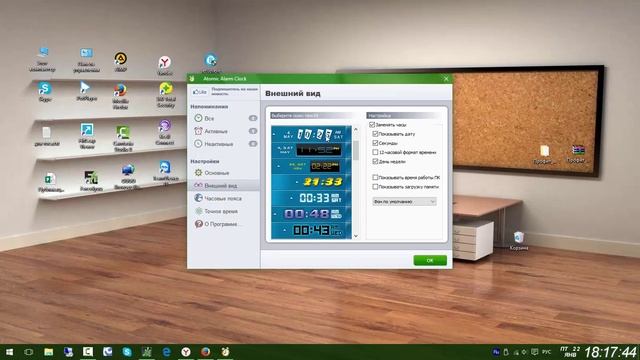The height and width of the screenshot is (360, 640).
Task: Select the black digital 00:43 clock skin
Action: [311, 230]
